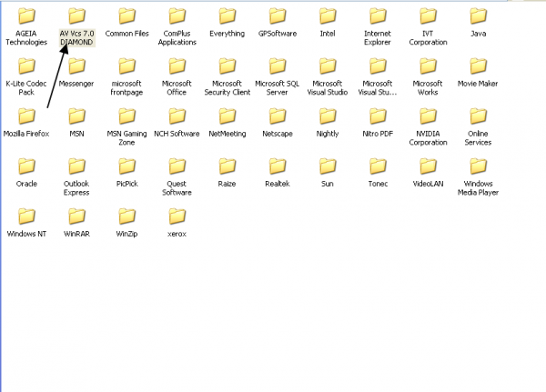Select the MSN Gaming Zone folder icon

[126, 116]
